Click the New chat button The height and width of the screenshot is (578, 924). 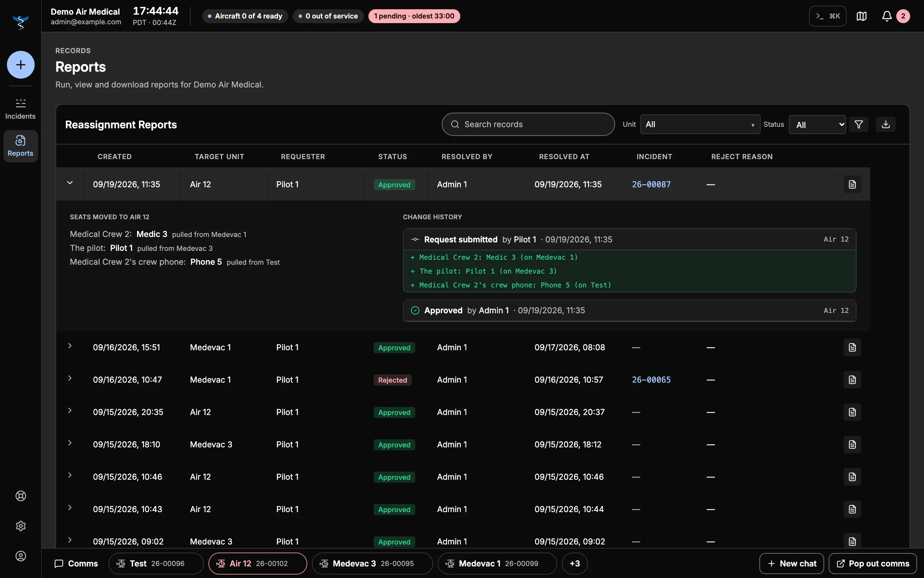[792, 563]
